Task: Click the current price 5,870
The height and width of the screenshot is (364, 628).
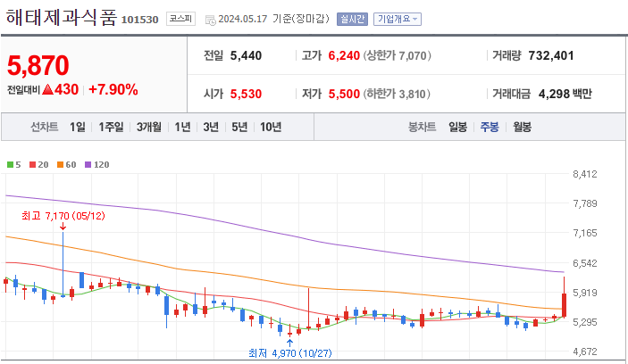Action: 38,65
